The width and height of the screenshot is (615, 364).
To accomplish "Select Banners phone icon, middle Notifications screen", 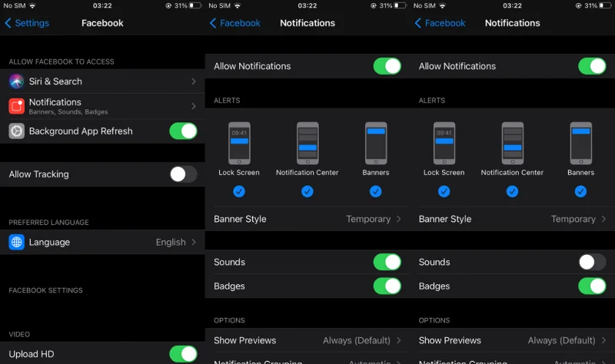I will tap(376, 143).
